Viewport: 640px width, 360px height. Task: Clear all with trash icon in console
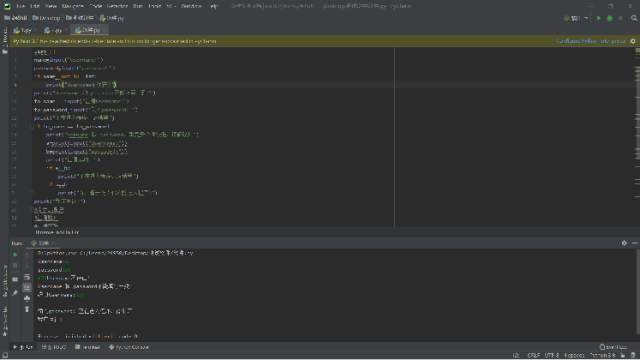tap(27, 309)
